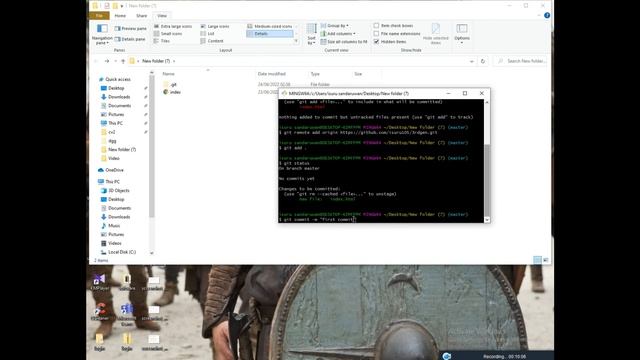Click the screen recorder icon in taskbar
Viewport: 640px width, 360px height.
point(447,356)
